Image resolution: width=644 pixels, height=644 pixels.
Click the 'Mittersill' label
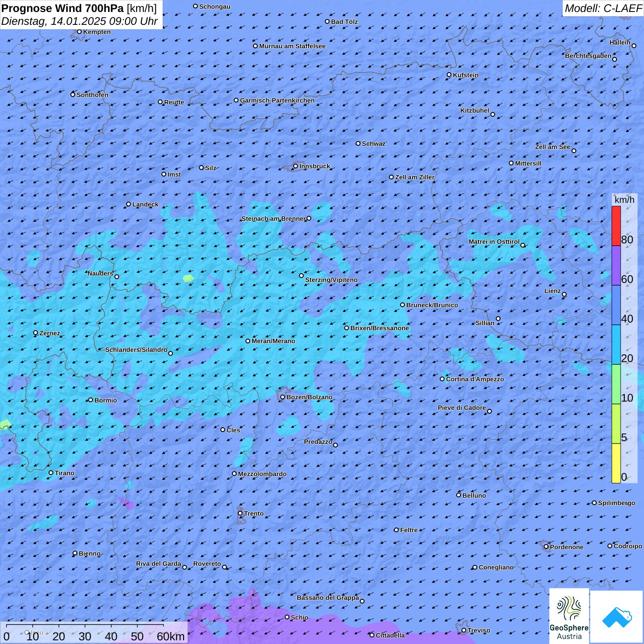pos(528,163)
